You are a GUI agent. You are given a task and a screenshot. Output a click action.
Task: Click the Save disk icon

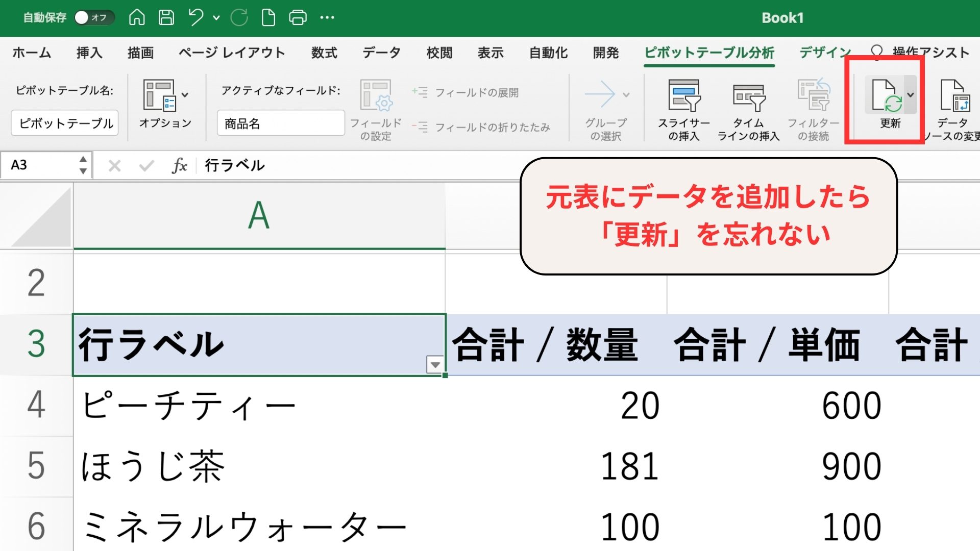click(x=166, y=17)
